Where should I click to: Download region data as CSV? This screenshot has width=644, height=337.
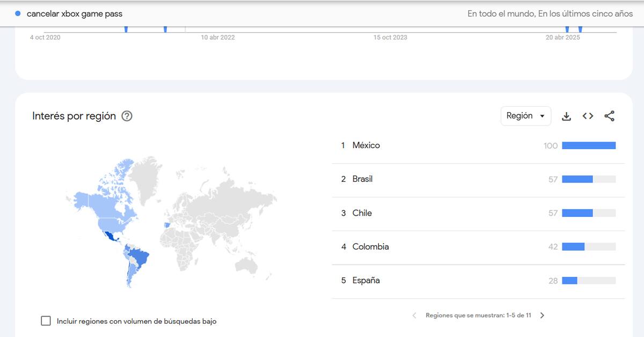pyautogui.click(x=566, y=116)
